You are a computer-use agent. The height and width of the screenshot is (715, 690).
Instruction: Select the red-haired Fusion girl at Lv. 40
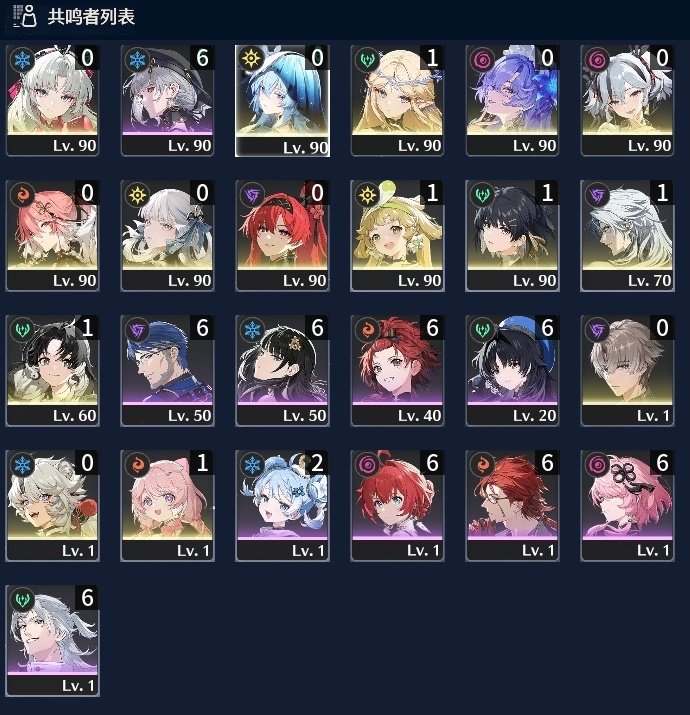point(397,370)
